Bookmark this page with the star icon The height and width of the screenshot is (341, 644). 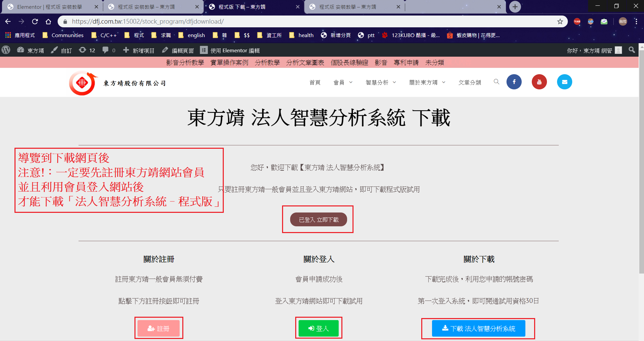pyautogui.click(x=560, y=22)
